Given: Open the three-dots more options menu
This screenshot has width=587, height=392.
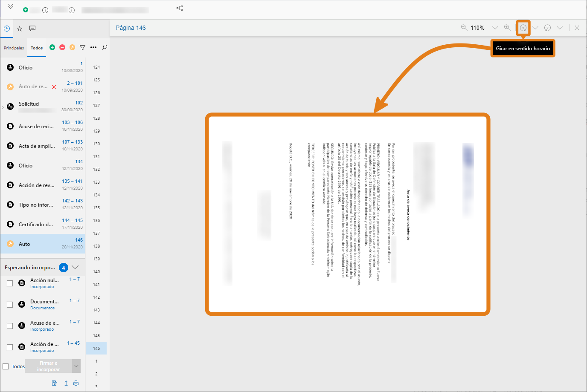Looking at the screenshot, I should click(x=93, y=47).
